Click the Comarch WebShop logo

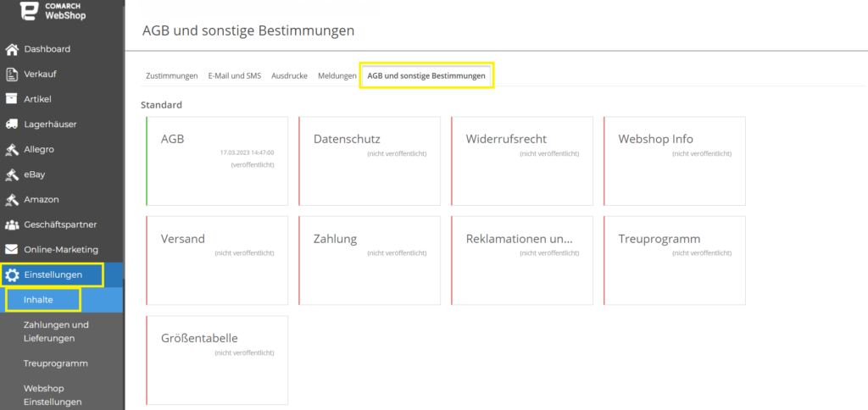pyautogui.click(x=53, y=10)
